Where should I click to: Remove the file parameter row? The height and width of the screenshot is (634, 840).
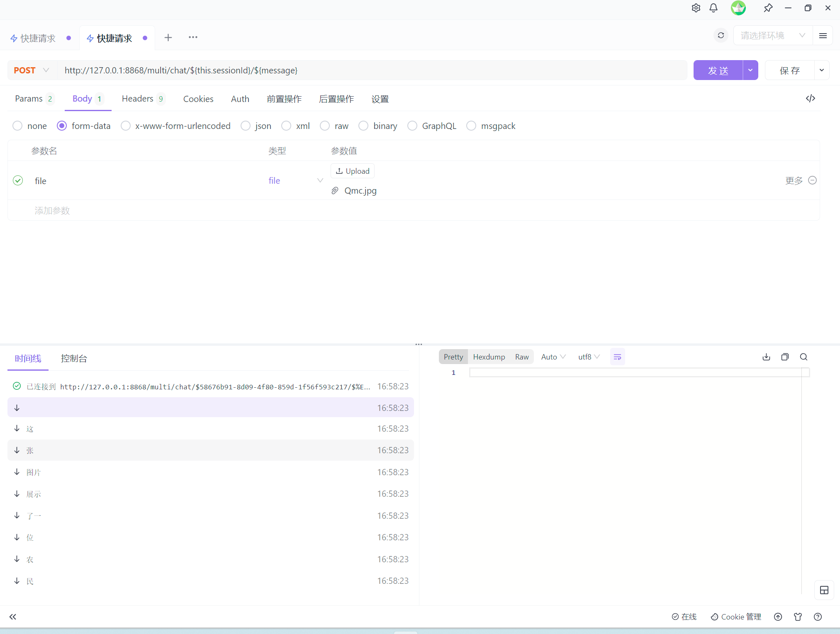click(x=813, y=180)
